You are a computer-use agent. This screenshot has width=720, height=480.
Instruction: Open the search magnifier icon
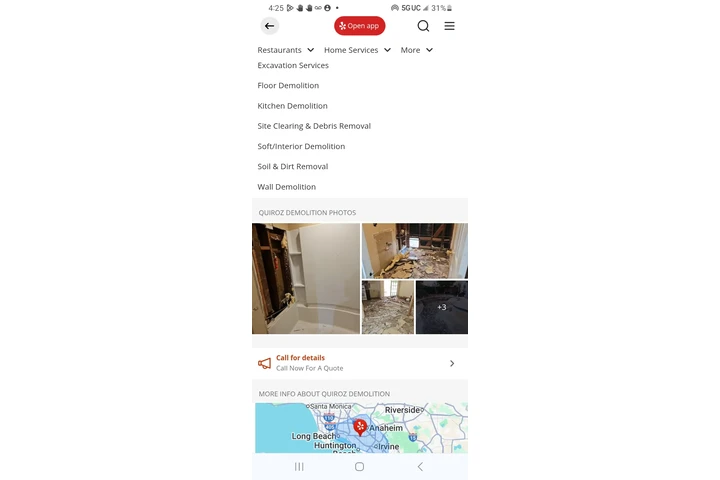(423, 26)
